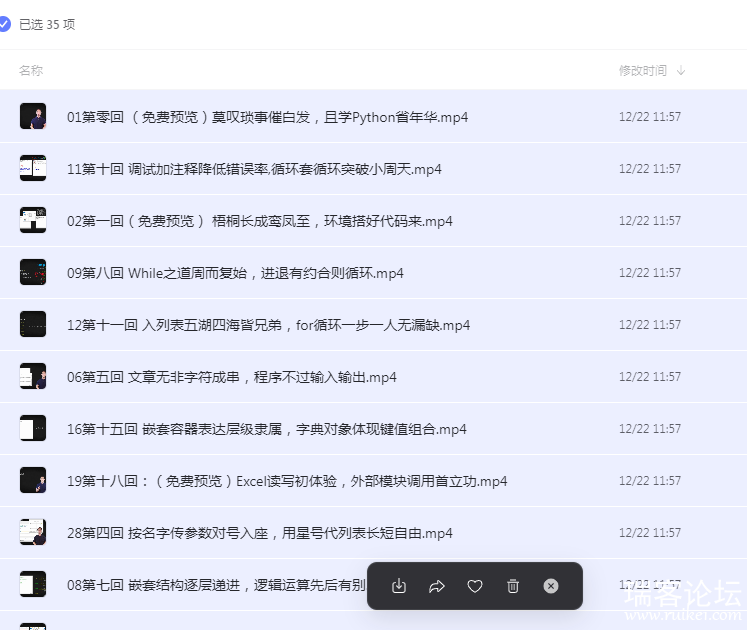This screenshot has height=630, width=747.
Task: Click the download icon in floating toolbar
Action: pos(399,586)
